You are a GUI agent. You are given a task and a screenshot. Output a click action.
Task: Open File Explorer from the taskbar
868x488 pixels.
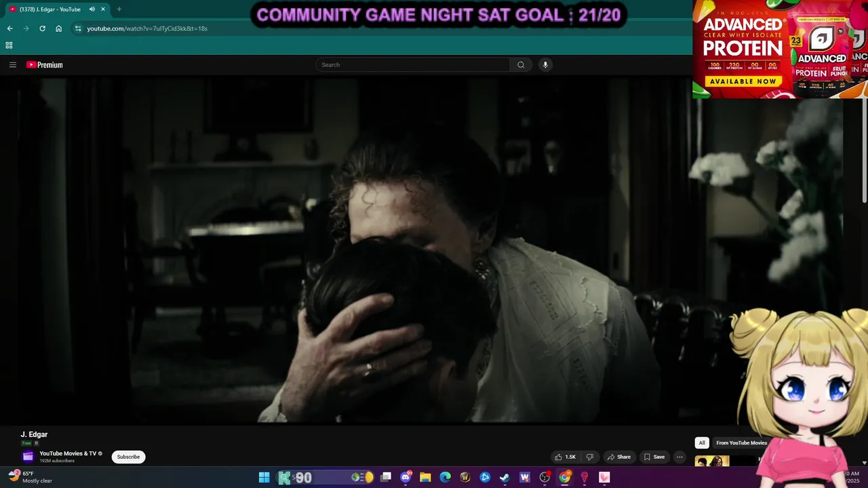[x=425, y=478]
